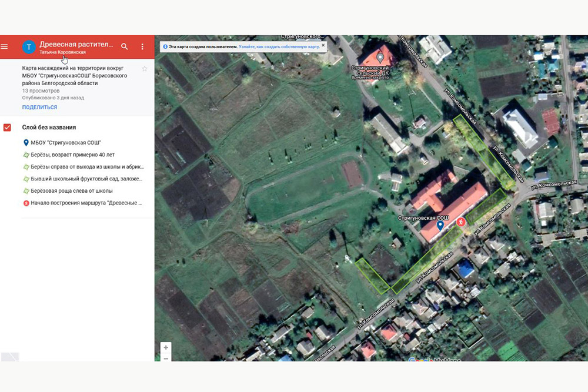Image resolution: width=588 pixels, height=392 pixels.
Task: Open the hamburger menu in the red header
Action: pyautogui.click(x=5, y=46)
